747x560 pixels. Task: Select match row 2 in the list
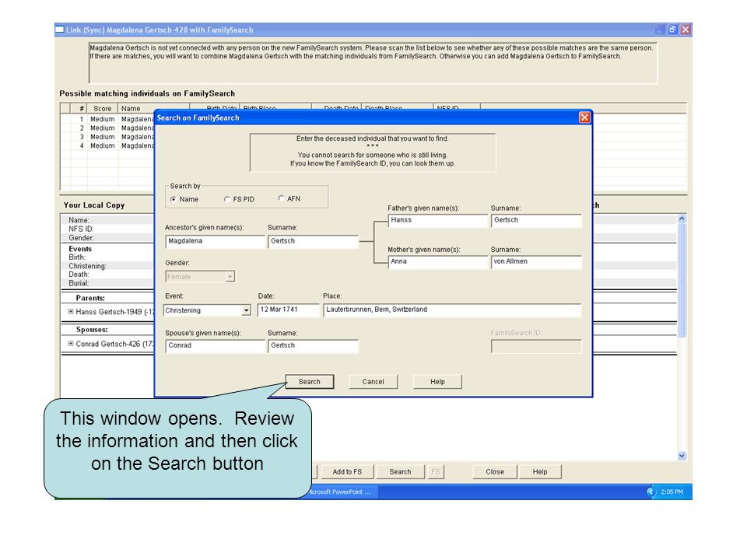pos(107,128)
